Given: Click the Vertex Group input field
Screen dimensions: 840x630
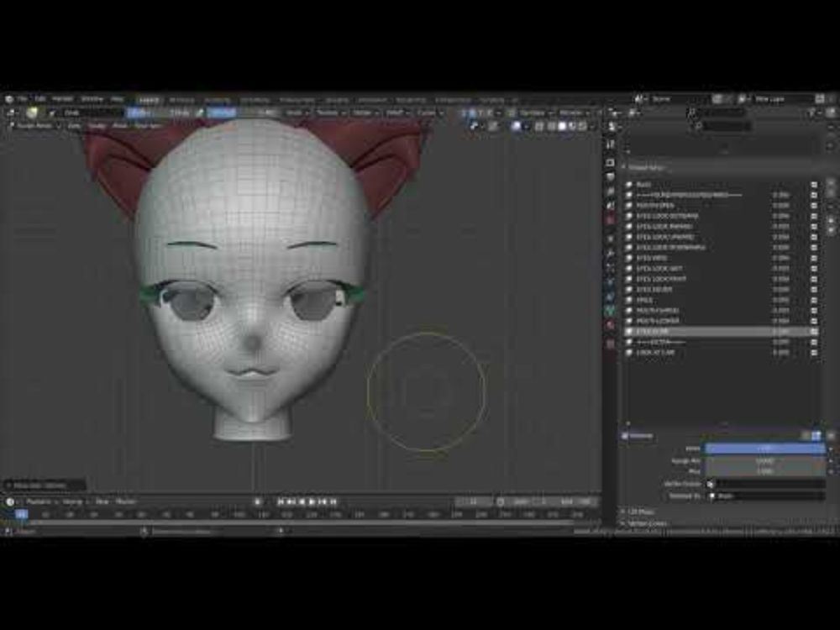Looking at the screenshot, I should pos(765,484).
